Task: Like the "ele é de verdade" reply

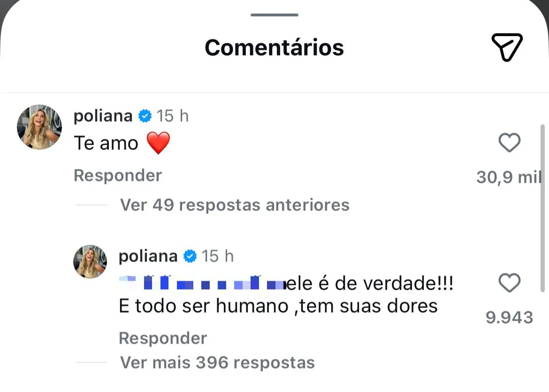Action: click(509, 283)
